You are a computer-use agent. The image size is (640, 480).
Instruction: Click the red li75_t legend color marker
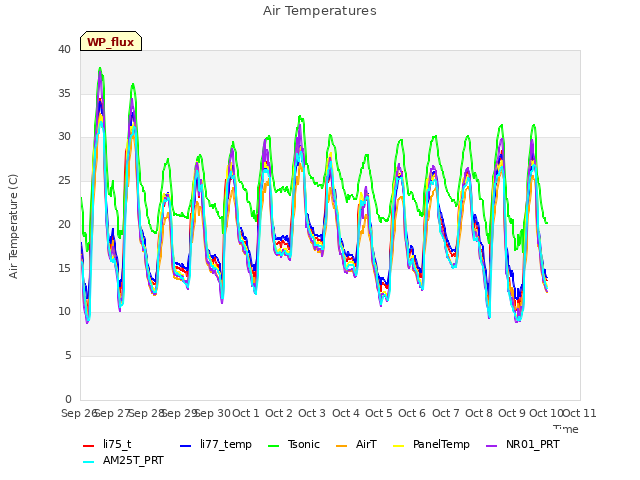point(88,445)
